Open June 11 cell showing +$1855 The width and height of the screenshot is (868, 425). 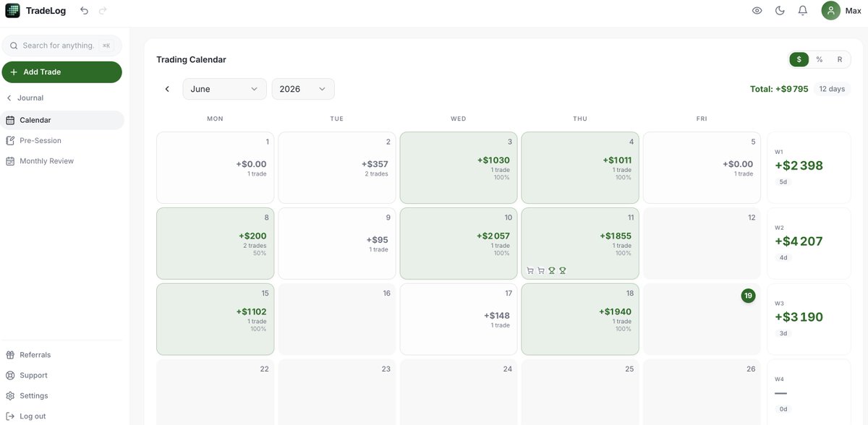pyautogui.click(x=580, y=244)
